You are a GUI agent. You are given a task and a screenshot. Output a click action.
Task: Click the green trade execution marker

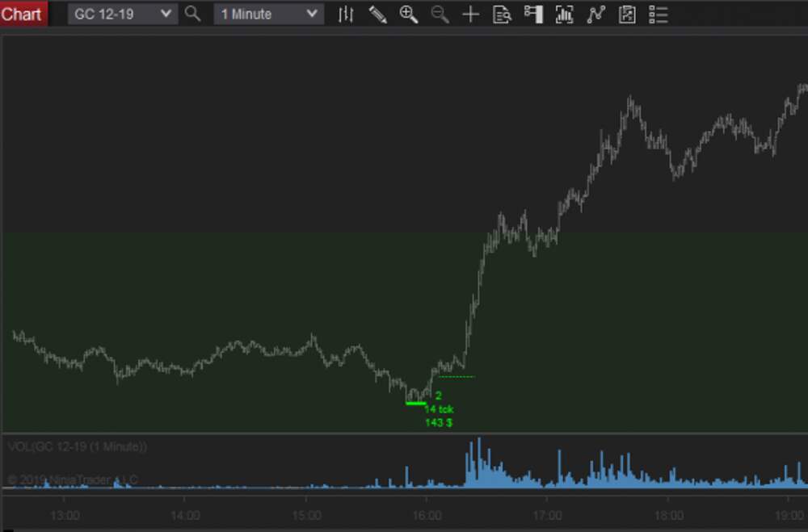tap(415, 403)
